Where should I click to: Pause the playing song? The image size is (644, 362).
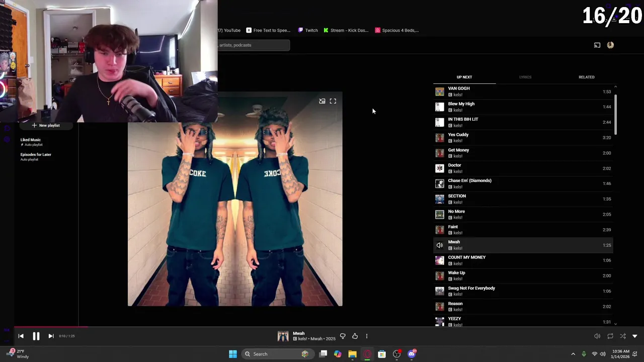pyautogui.click(x=36, y=336)
